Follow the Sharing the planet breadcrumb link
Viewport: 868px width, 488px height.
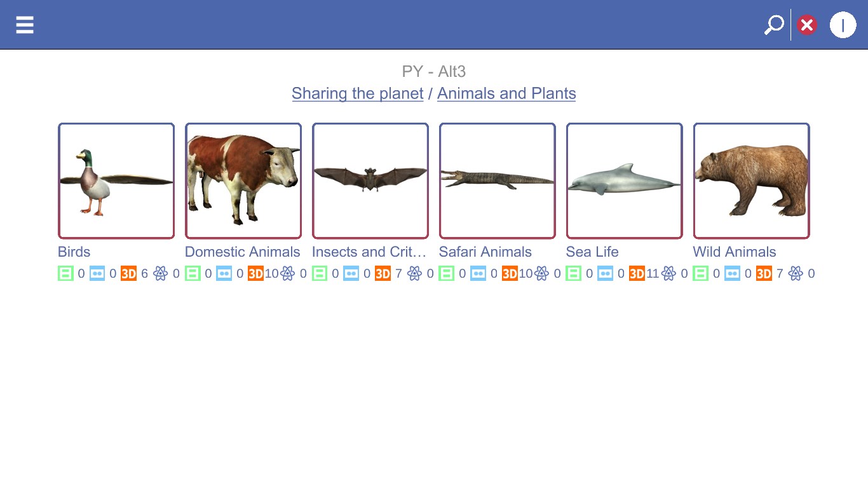[357, 93]
